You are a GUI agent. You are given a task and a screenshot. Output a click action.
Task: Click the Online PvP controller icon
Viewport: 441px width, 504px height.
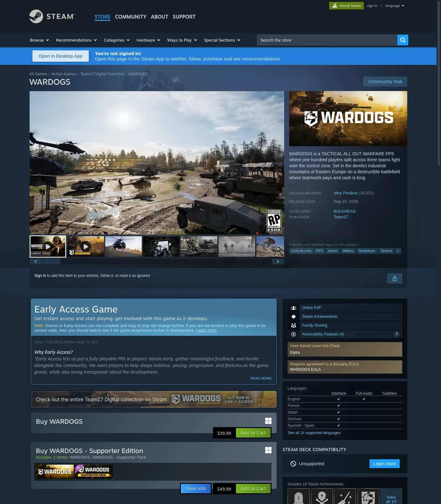tap(293, 308)
